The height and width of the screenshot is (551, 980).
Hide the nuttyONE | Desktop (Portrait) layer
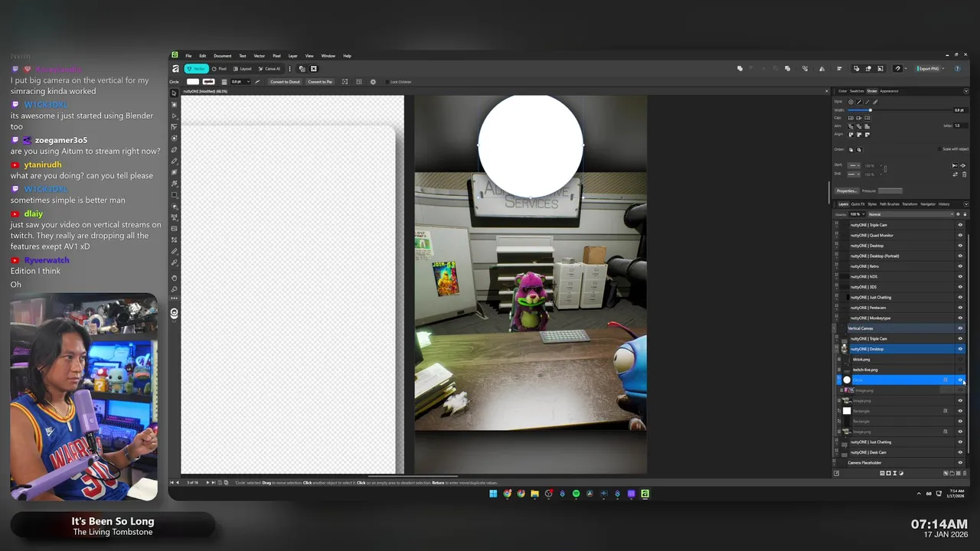(x=960, y=256)
